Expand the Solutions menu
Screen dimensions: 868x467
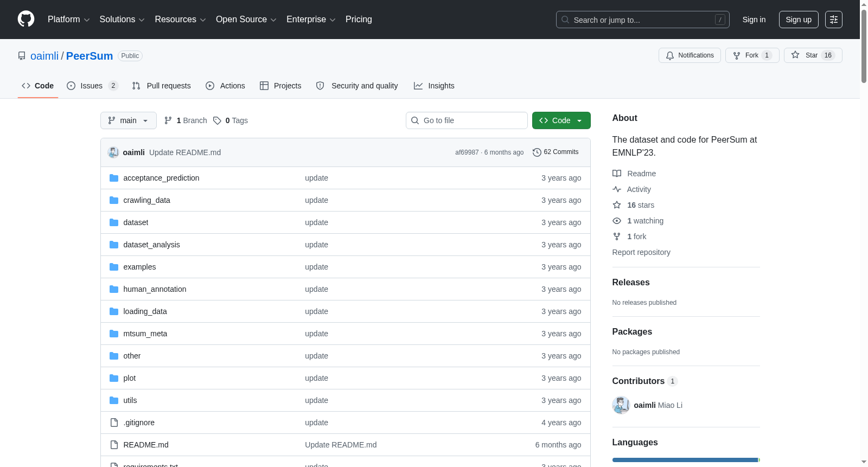[x=122, y=20]
